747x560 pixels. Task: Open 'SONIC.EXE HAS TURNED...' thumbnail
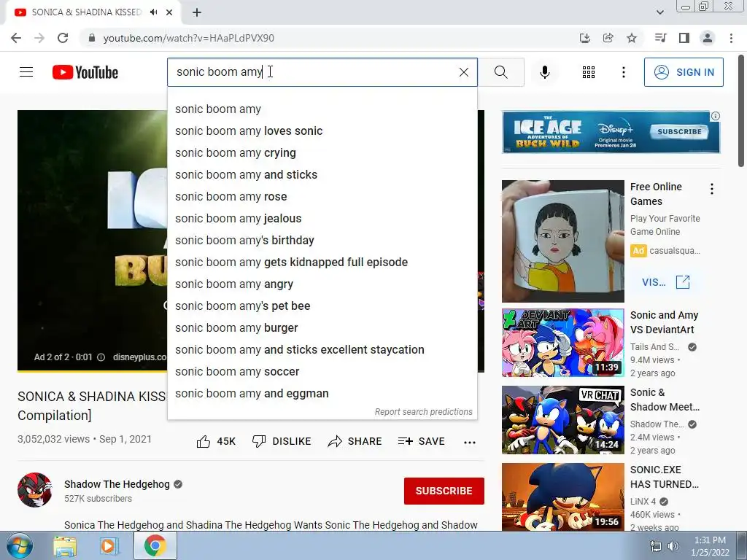(562, 497)
